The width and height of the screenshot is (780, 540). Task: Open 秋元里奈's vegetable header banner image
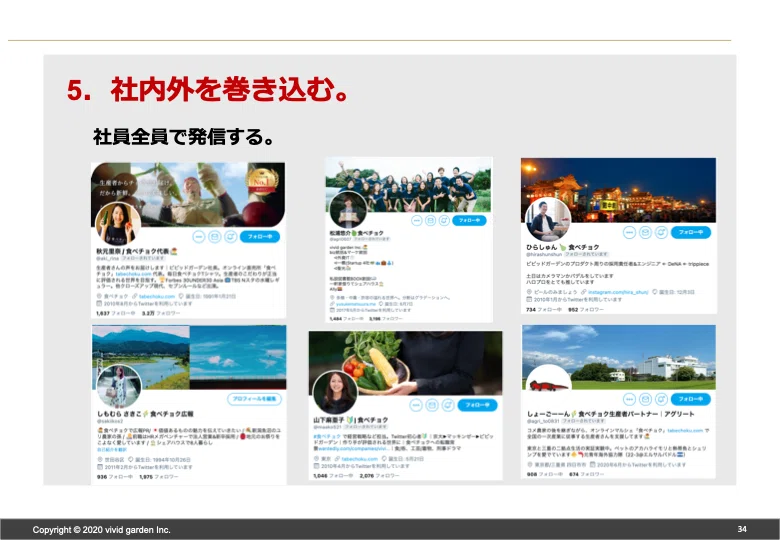(x=188, y=194)
